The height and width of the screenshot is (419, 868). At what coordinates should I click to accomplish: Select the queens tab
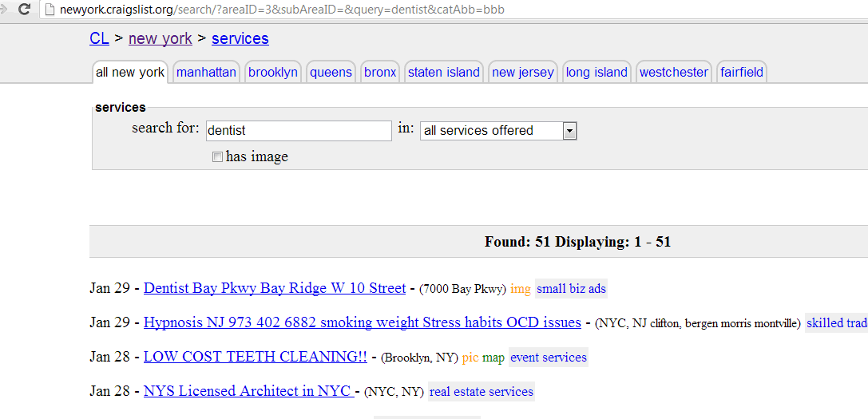[x=331, y=72]
